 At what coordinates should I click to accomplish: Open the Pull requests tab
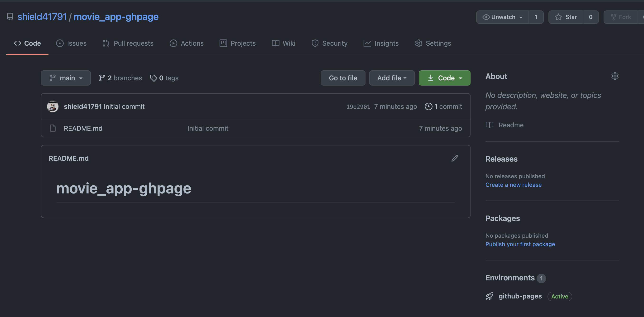[128, 43]
